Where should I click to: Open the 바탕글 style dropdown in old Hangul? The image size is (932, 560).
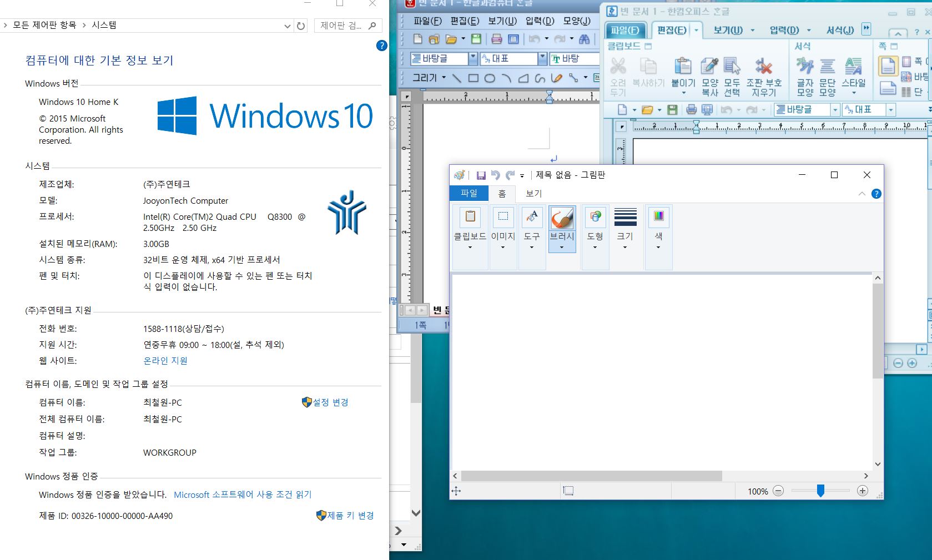(x=473, y=58)
